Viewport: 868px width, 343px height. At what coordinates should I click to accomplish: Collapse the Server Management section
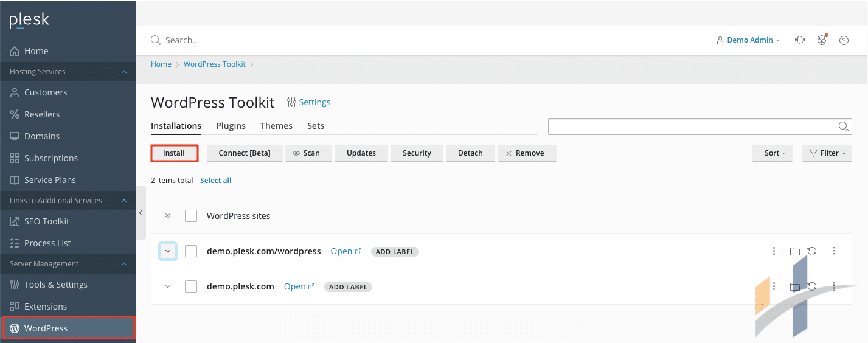(124, 264)
